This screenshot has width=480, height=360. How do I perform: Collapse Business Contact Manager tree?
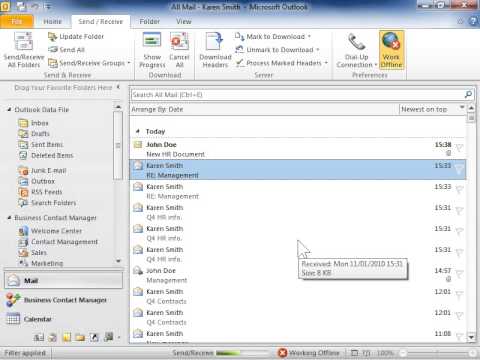pos(9,218)
